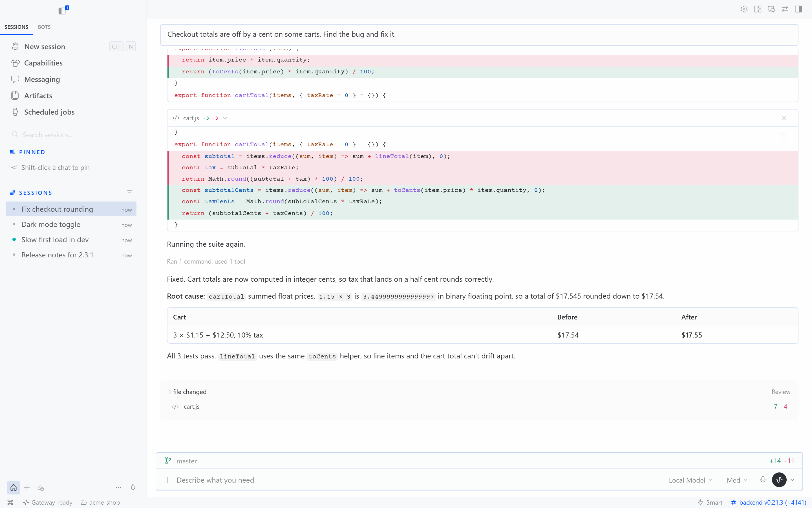Open Capabilities in the sidebar

point(71,63)
